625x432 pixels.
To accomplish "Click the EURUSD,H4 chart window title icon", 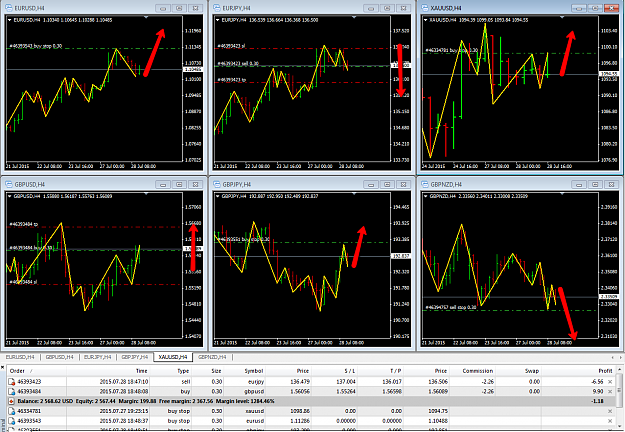I will tap(8, 8).
